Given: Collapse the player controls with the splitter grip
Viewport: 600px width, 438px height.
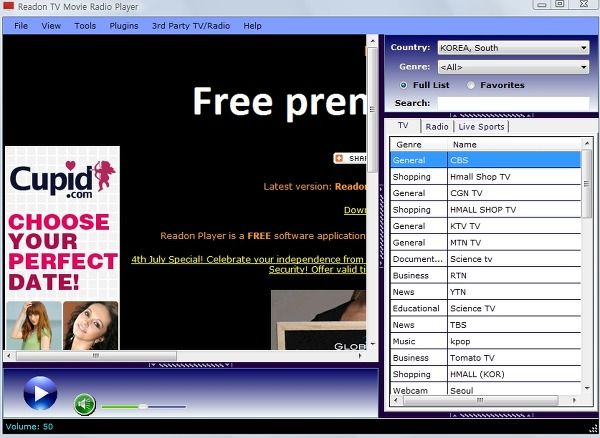Looking at the screenshot, I should (x=190, y=365).
